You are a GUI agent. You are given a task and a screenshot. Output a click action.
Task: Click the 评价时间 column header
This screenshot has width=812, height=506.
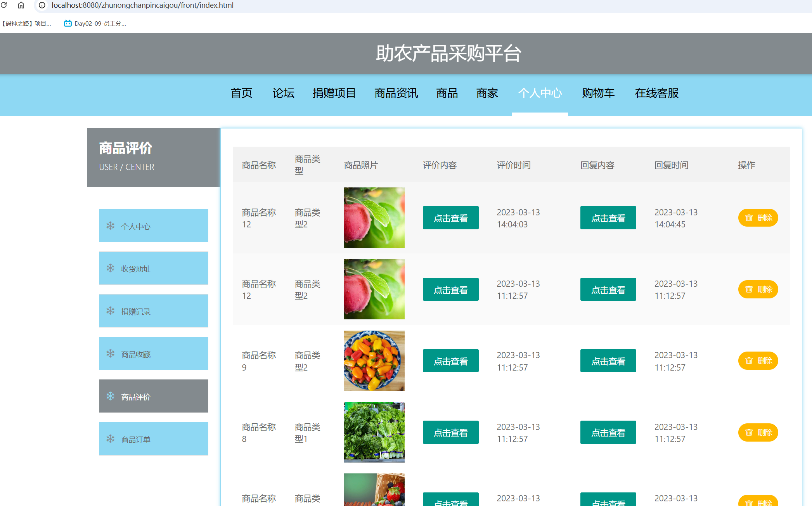(514, 165)
